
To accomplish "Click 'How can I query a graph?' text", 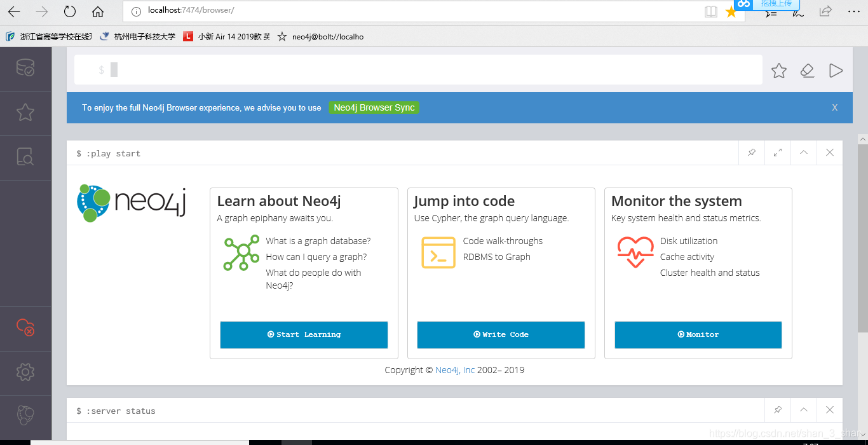I will pos(316,257).
